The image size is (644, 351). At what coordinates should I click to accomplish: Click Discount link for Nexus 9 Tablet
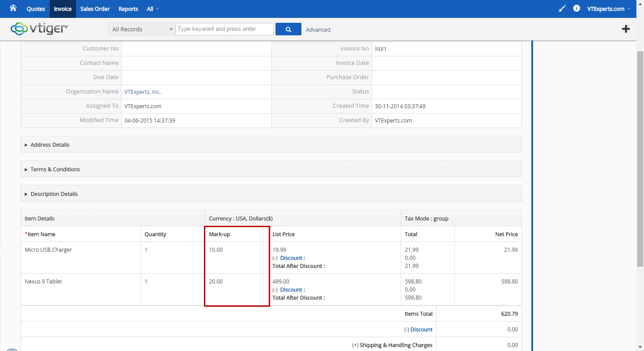pyautogui.click(x=292, y=290)
